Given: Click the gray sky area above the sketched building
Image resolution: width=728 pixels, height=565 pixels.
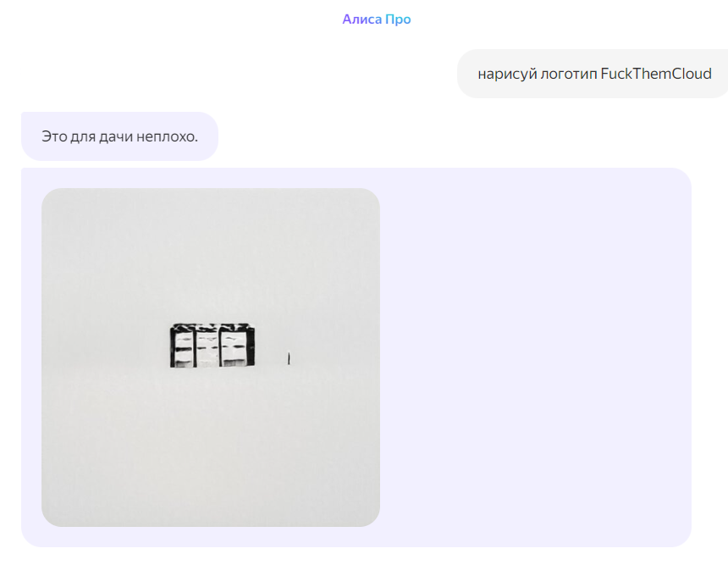Looking at the screenshot, I should (211, 256).
